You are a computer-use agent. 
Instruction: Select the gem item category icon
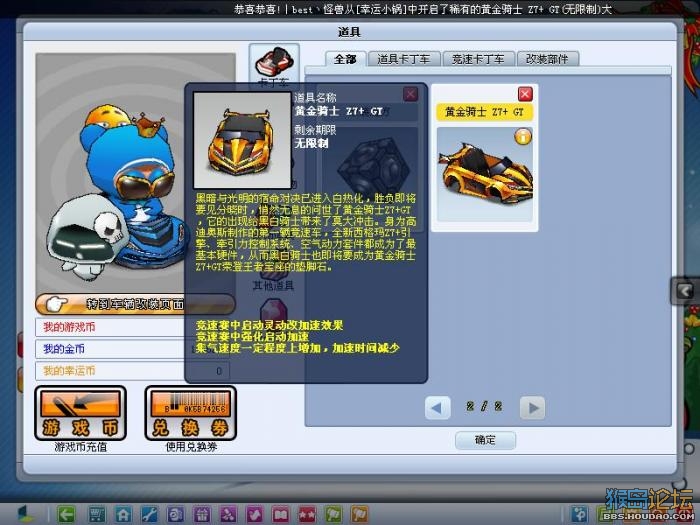(273, 310)
